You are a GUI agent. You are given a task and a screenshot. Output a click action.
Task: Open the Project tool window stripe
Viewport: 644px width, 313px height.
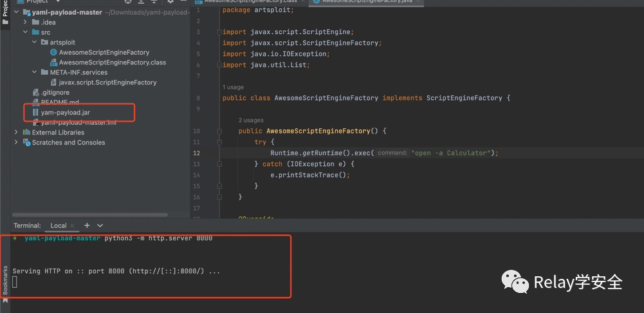(5, 12)
